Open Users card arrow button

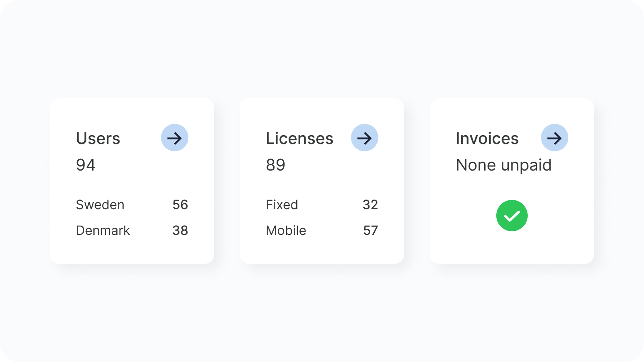[x=175, y=138]
